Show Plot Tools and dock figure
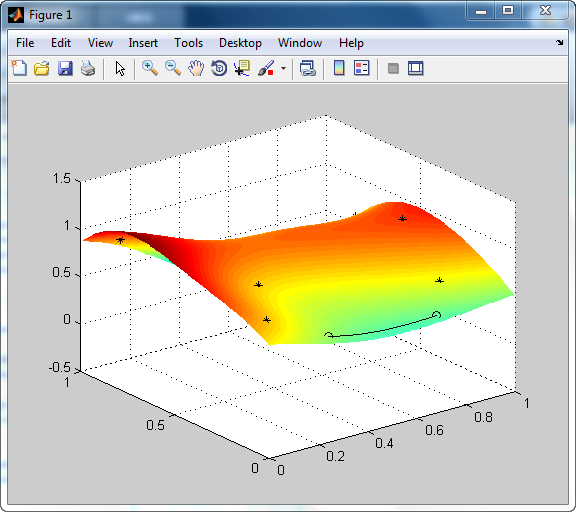The width and height of the screenshot is (576, 512). click(416, 68)
